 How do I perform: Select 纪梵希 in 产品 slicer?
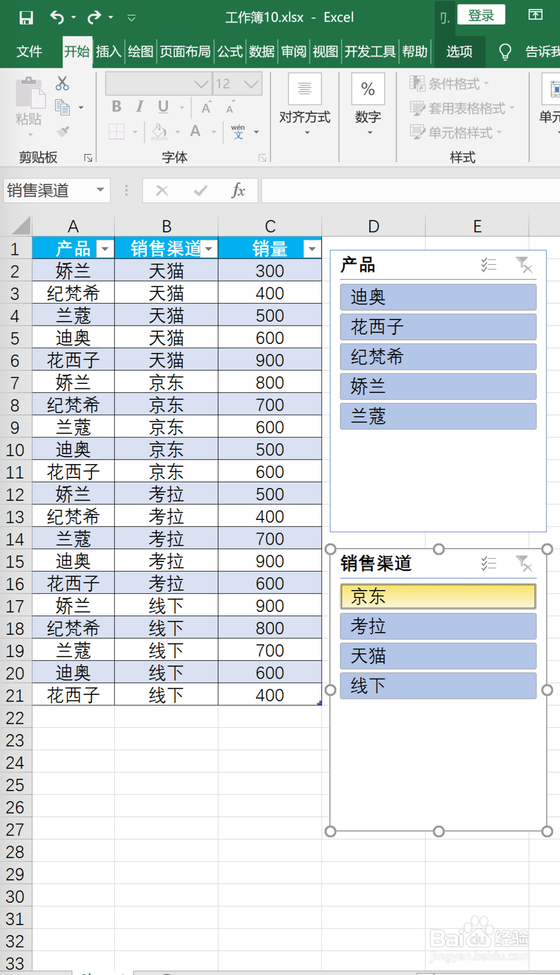(x=438, y=357)
